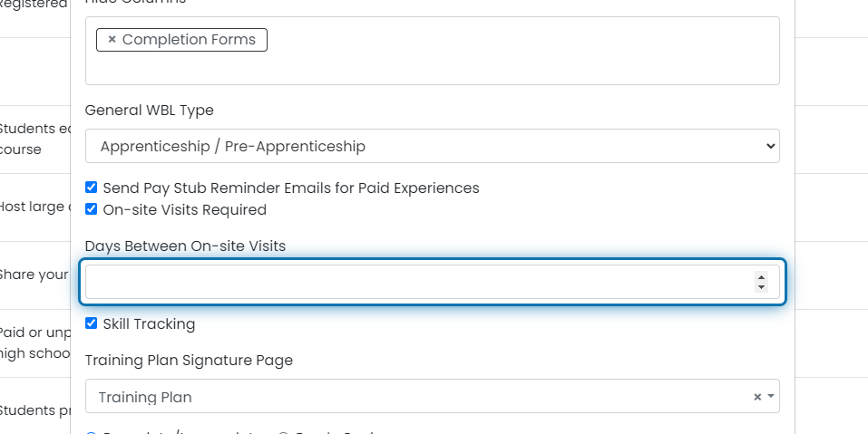868x434 pixels.
Task: Open the General WBL Type dropdown
Action: (x=433, y=146)
